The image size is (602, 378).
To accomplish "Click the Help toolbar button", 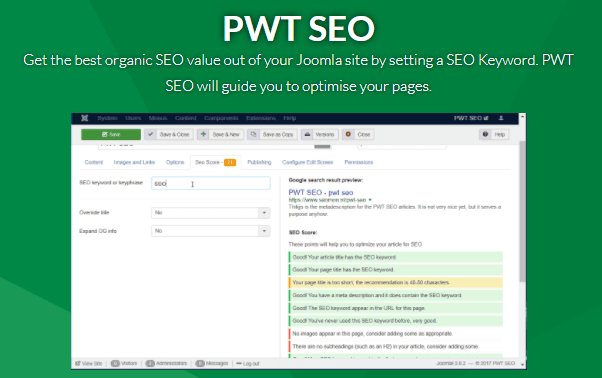I will click(494, 134).
